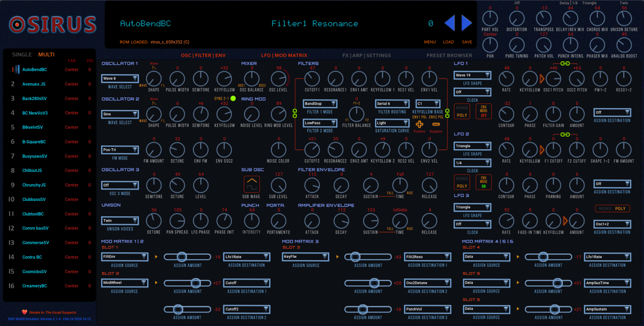Screen dimensions: 644x326
Task: Click the right blue next-preset arrow
Action: click(466, 23)
